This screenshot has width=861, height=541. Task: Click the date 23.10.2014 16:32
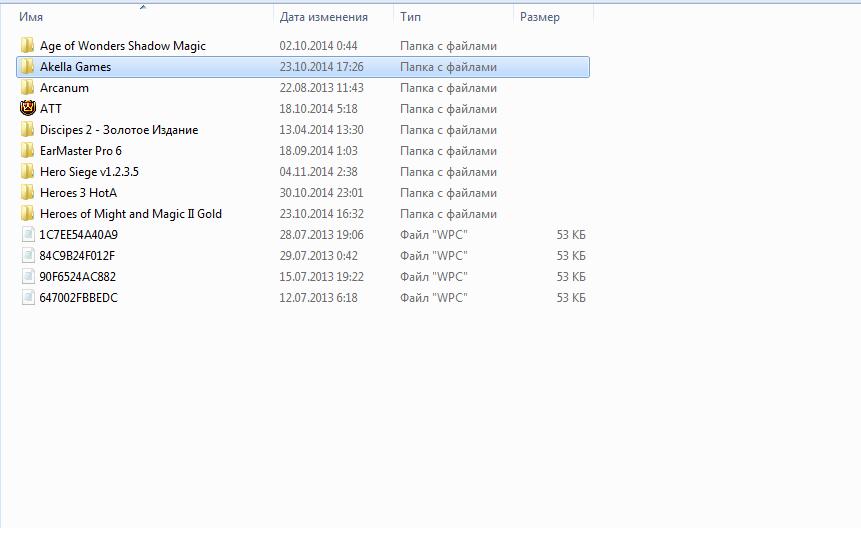[321, 214]
